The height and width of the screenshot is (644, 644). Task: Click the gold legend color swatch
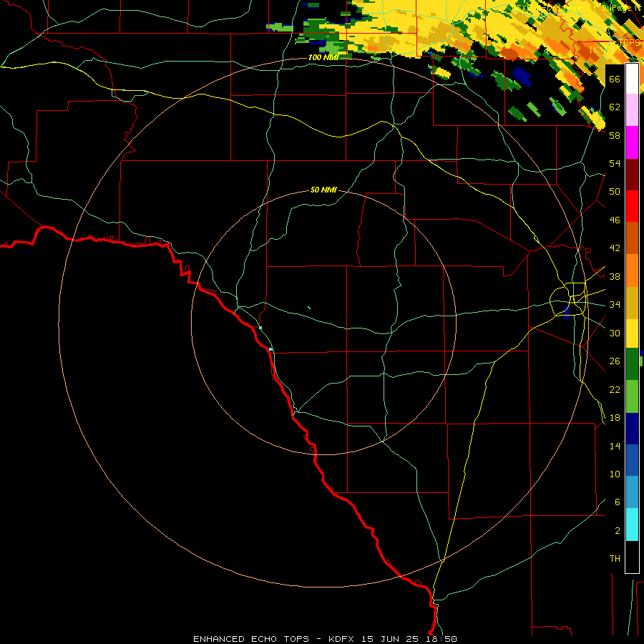click(x=632, y=303)
